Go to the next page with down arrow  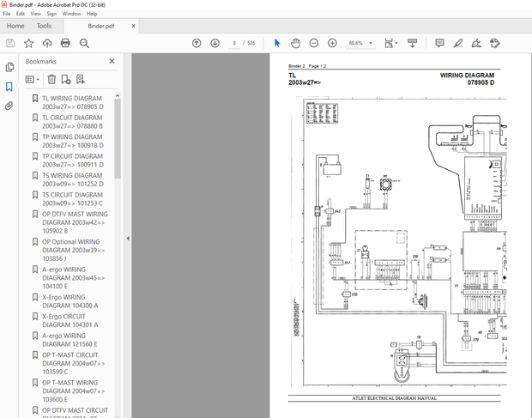click(x=215, y=43)
